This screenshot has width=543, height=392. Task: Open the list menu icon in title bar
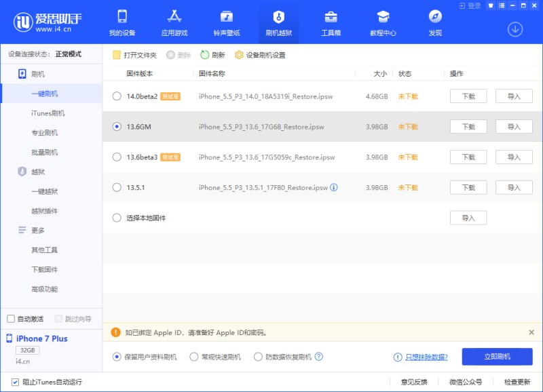coord(502,5)
